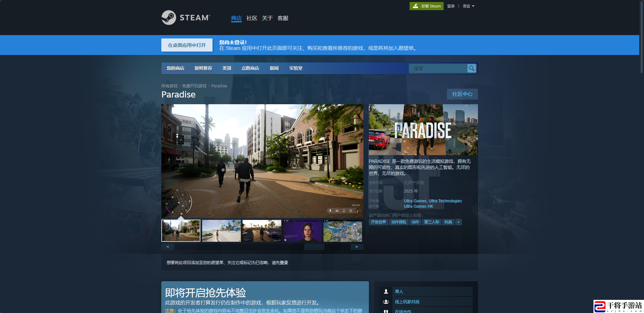The height and width of the screenshot is (313, 644).
Task: Open the 新鲜推荐 menu
Action: click(203, 68)
